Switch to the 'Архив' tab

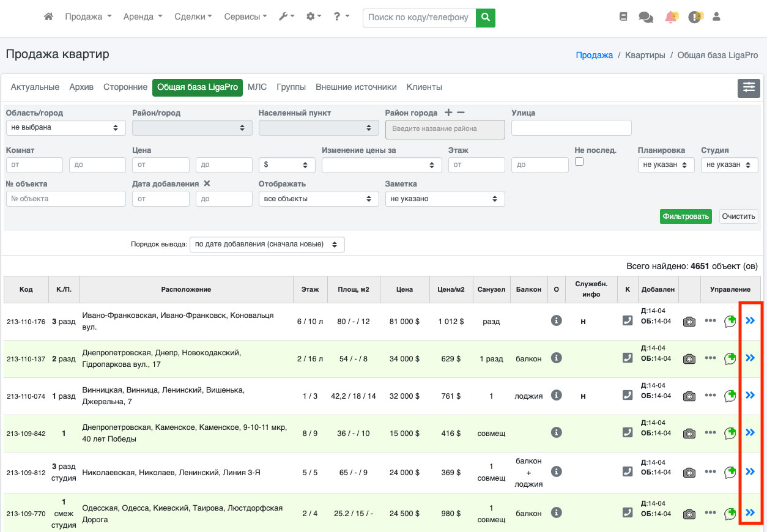tap(81, 87)
